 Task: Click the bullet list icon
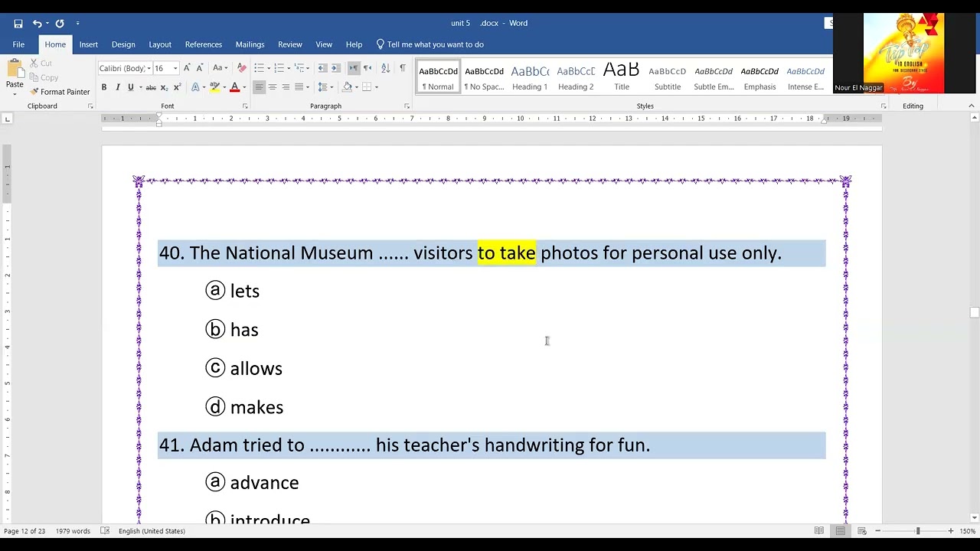pos(259,68)
